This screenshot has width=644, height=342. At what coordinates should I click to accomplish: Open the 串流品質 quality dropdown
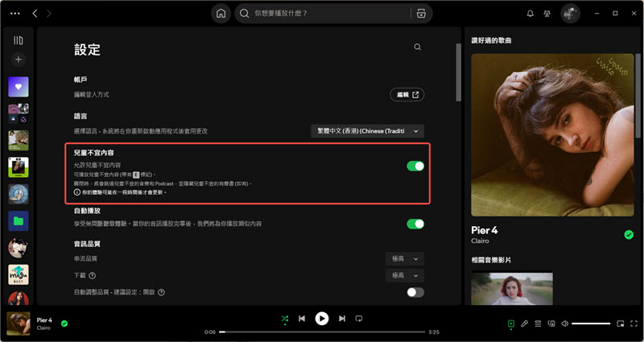click(x=405, y=259)
